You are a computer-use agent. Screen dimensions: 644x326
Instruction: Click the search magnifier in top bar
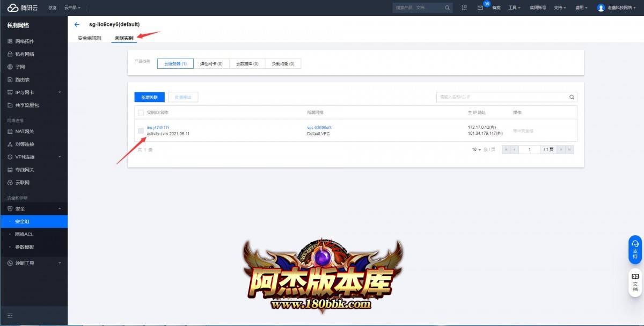coord(448,8)
